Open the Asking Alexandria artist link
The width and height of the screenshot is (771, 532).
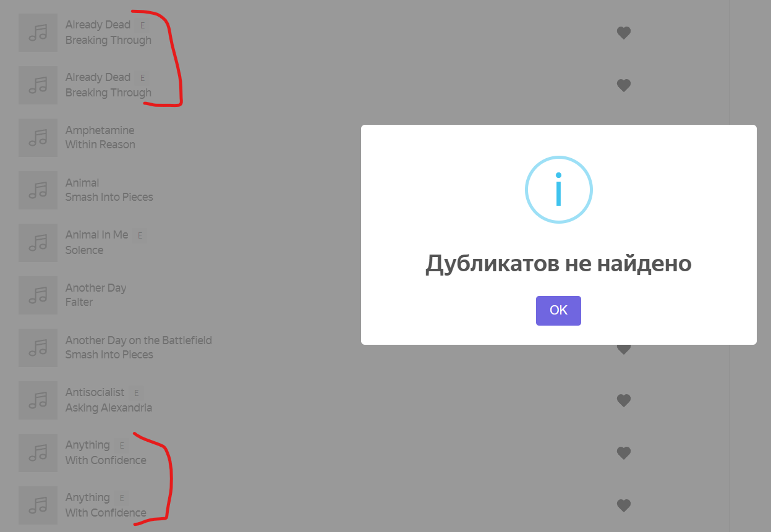pos(109,408)
